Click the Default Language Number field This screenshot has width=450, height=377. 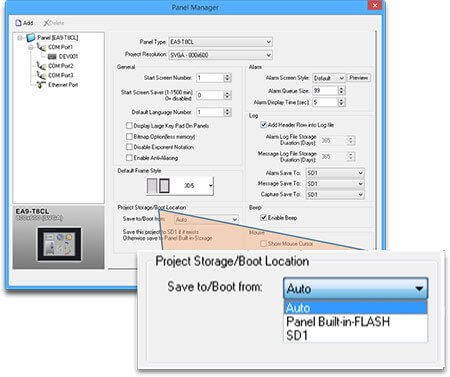(210, 112)
